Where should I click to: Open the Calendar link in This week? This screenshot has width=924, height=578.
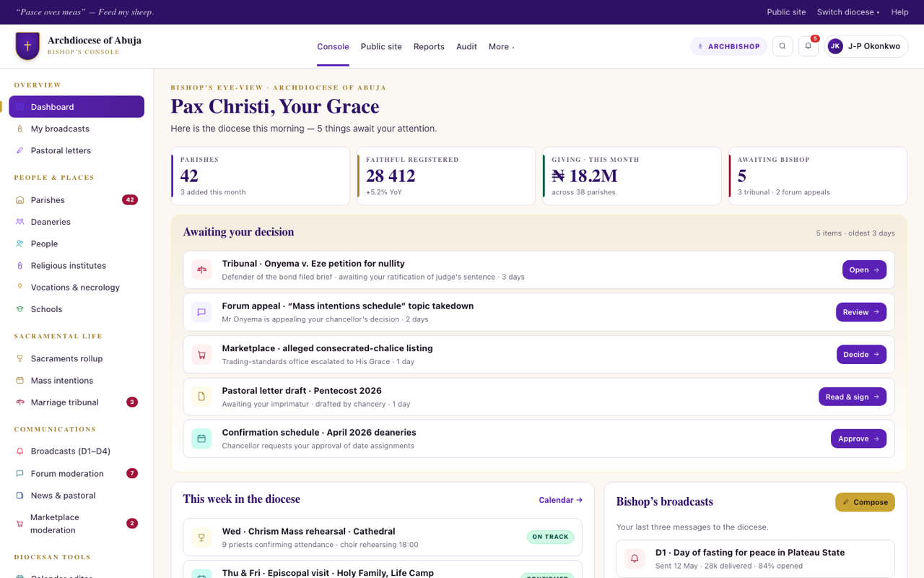click(560, 500)
